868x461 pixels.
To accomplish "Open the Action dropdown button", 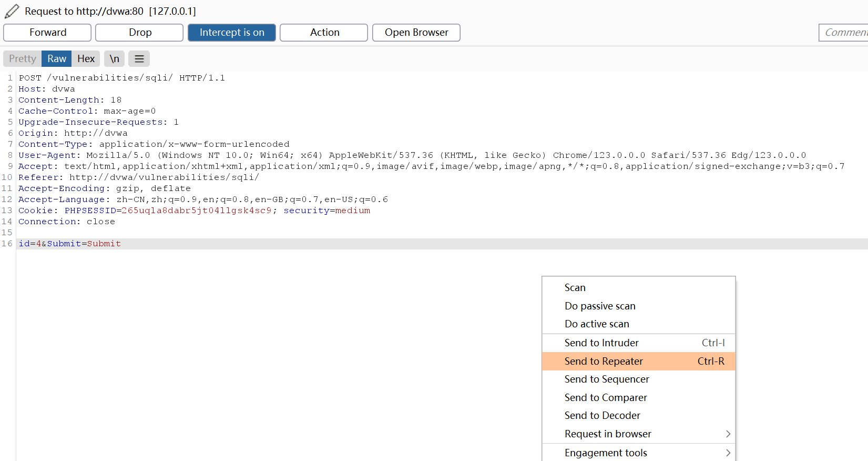I will click(x=324, y=33).
